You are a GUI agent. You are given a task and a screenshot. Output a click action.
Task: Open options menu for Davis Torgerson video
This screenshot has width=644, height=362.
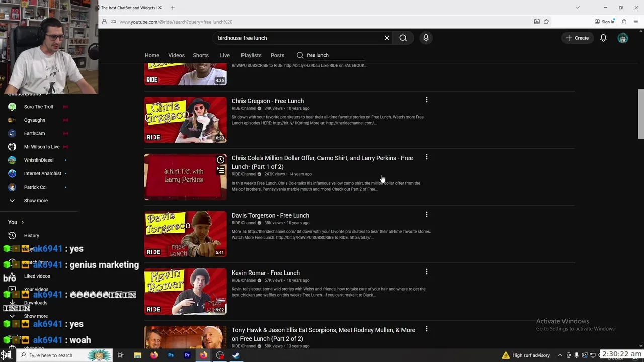pyautogui.click(x=426, y=215)
